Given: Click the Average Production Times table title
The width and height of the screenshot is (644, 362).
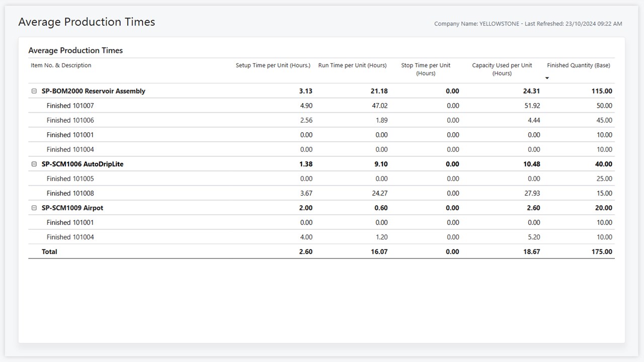Looking at the screenshot, I should (x=75, y=50).
